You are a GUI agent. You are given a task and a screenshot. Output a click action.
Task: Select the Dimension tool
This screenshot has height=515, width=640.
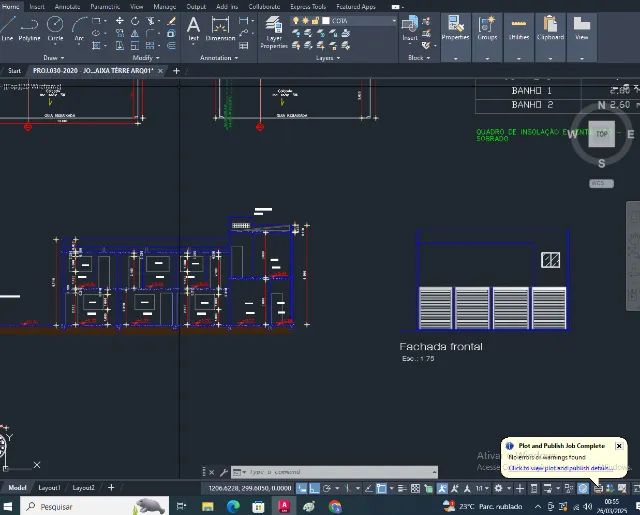coord(220,27)
